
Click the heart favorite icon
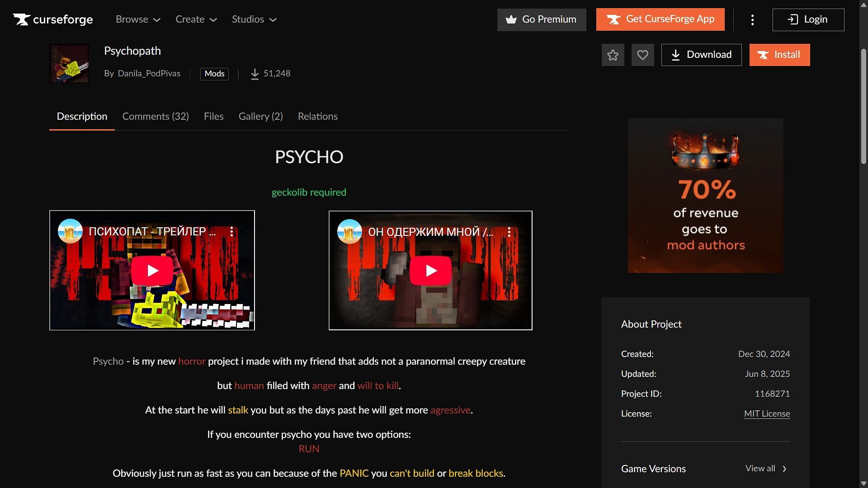[x=642, y=55]
